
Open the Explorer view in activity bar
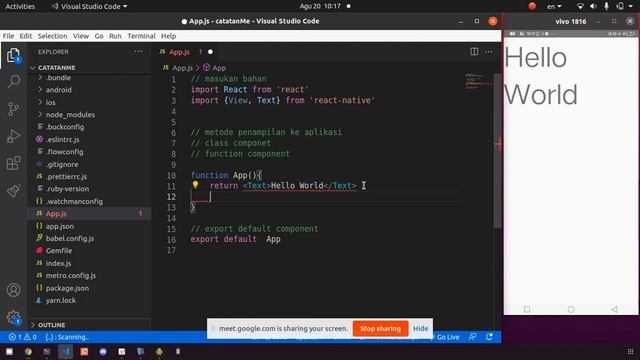[x=13, y=55]
